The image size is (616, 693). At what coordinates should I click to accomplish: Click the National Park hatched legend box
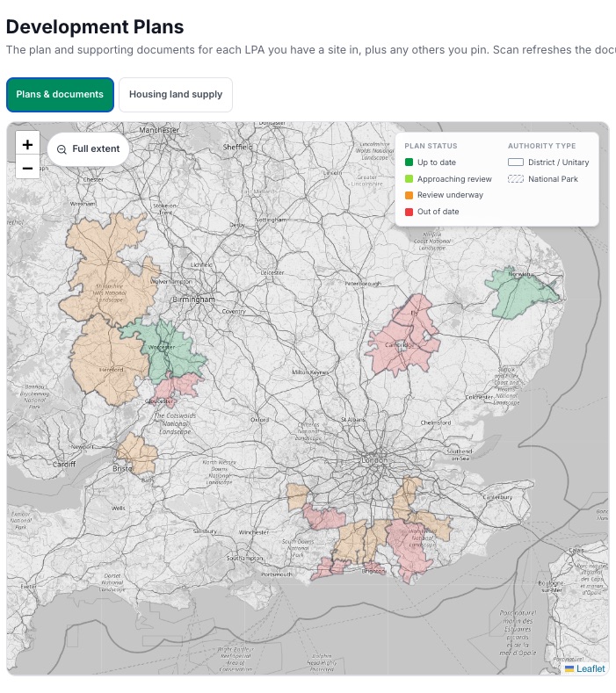click(x=516, y=179)
